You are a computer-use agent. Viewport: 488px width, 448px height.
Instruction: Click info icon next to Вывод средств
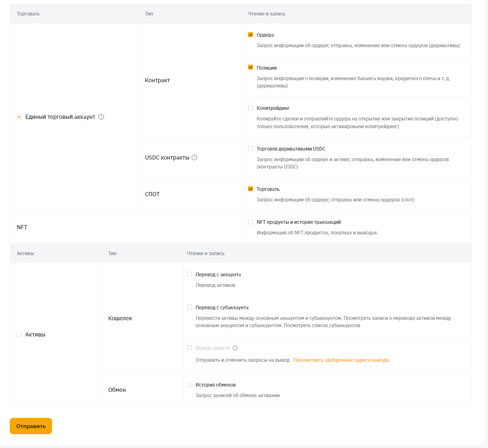[x=235, y=348]
